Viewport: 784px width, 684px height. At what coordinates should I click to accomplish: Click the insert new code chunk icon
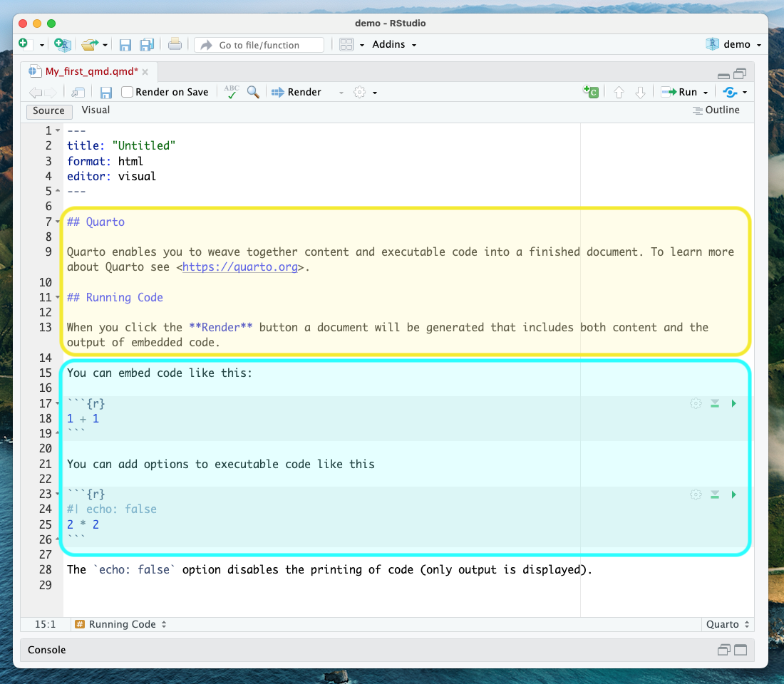[x=591, y=91]
